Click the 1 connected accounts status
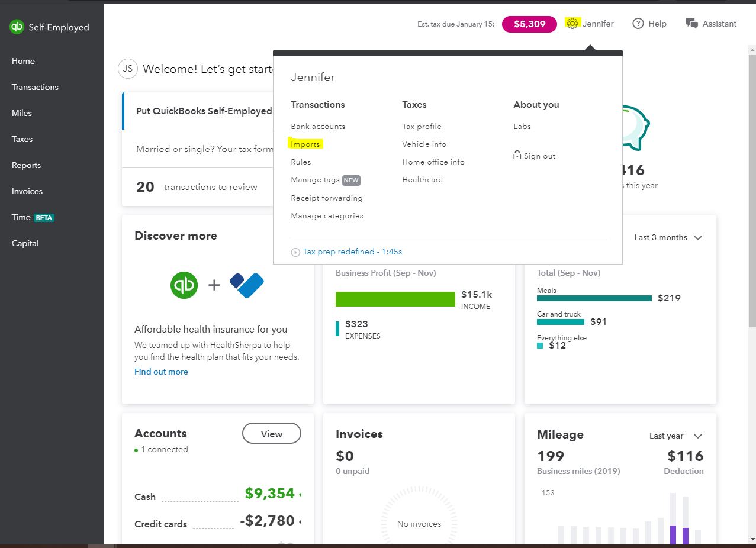 click(161, 449)
